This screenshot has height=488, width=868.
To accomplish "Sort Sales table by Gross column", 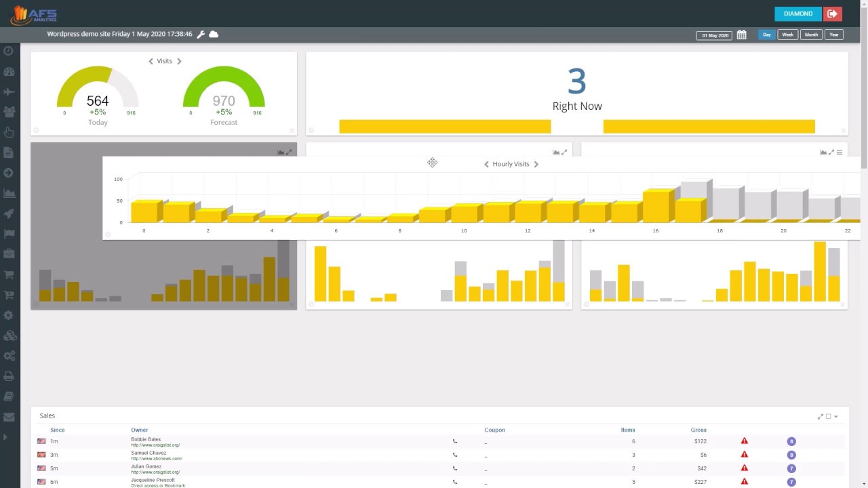I will click(x=698, y=430).
